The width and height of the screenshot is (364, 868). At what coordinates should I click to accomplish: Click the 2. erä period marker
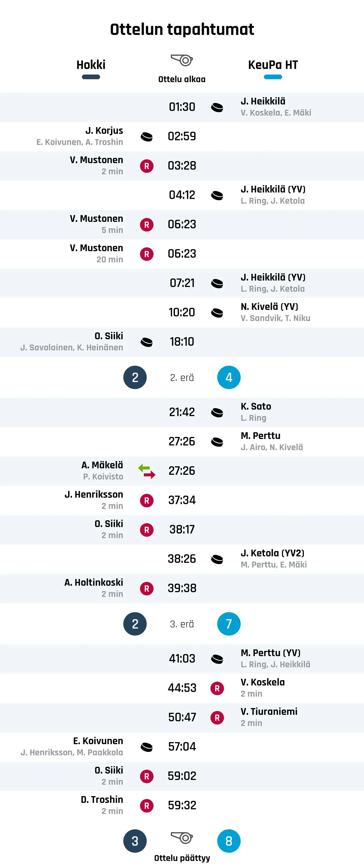tap(182, 378)
